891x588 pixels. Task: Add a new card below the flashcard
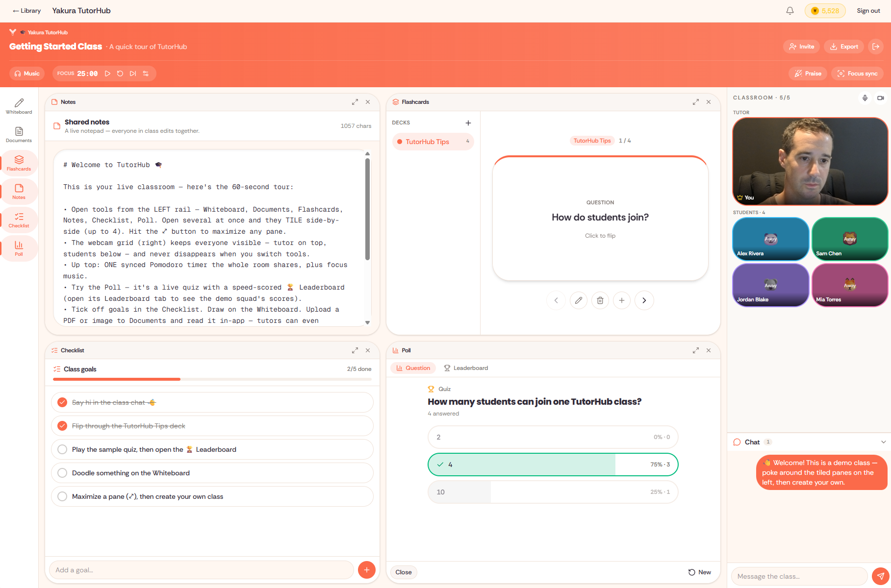pos(622,300)
